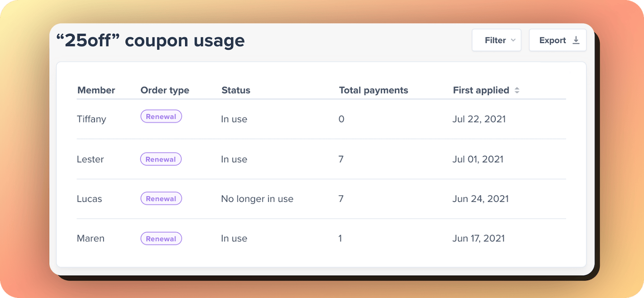Select the Renewal badge in Maren's row
The width and height of the screenshot is (644, 298).
[x=161, y=238]
